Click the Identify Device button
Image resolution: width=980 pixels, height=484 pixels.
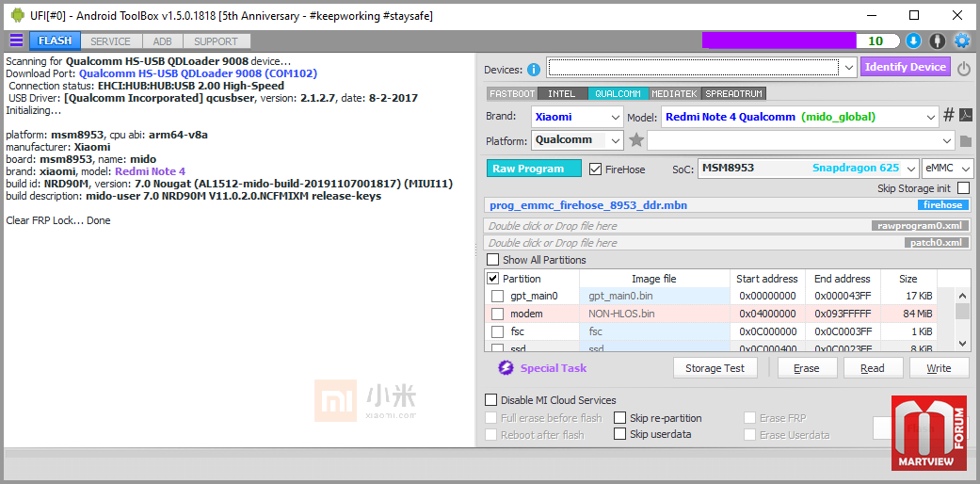click(x=906, y=67)
